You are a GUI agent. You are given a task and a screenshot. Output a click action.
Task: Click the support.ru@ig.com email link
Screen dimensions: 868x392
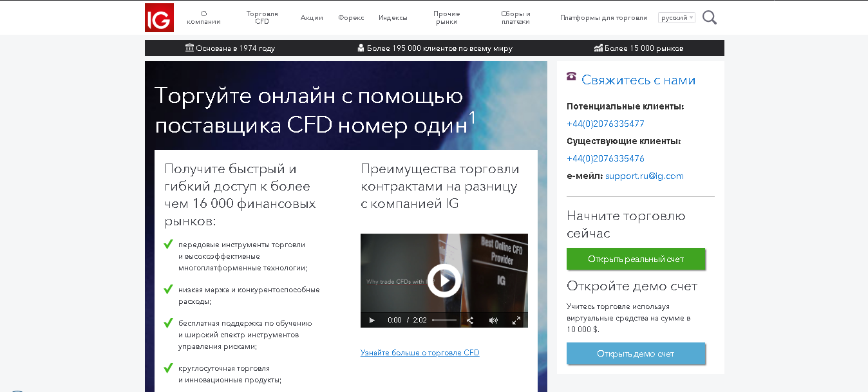tap(645, 176)
